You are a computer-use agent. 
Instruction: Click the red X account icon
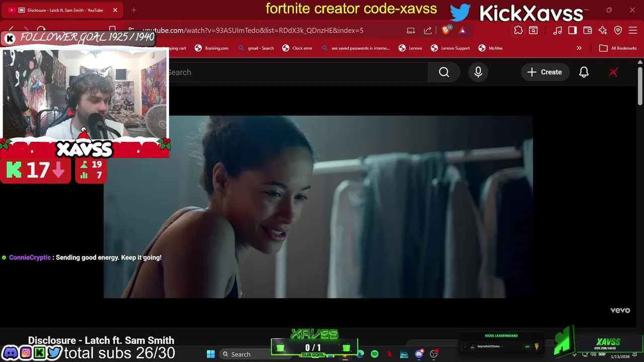[613, 72]
